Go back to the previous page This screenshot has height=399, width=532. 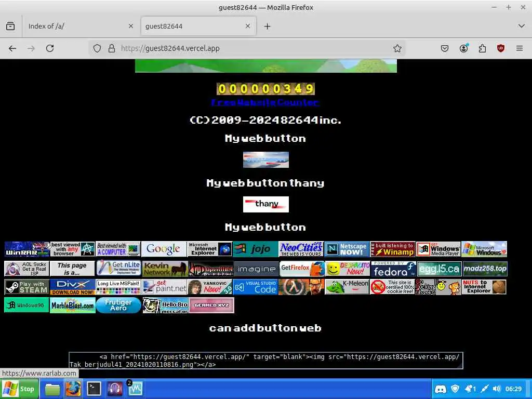[x=12, y=48]
